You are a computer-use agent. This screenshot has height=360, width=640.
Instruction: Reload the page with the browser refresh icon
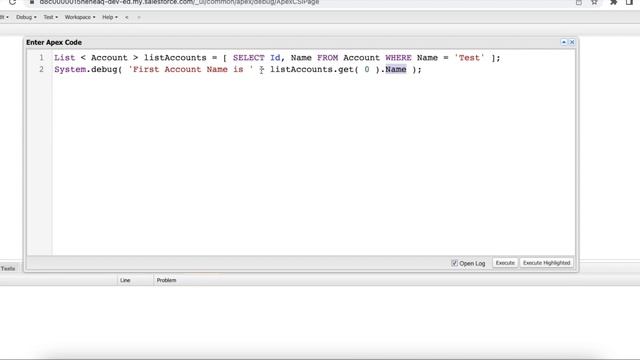pos(12,2)
